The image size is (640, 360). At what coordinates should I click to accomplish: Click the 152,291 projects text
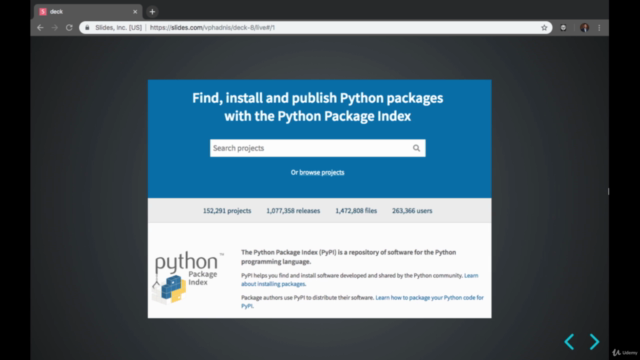coord(227,211)
